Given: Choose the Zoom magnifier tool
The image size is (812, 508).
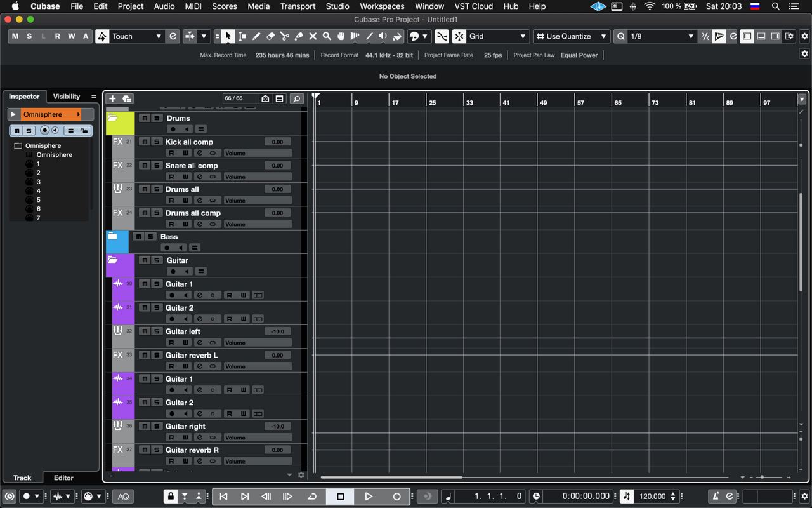Looking at the screenshot, I should [327, 36].
